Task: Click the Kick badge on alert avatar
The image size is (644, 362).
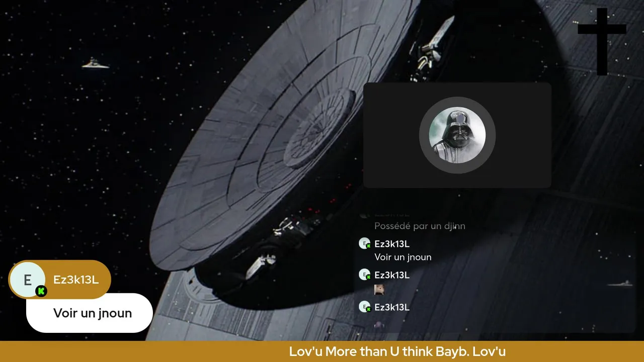Action: pyautogui.click(x=41, y=291)
